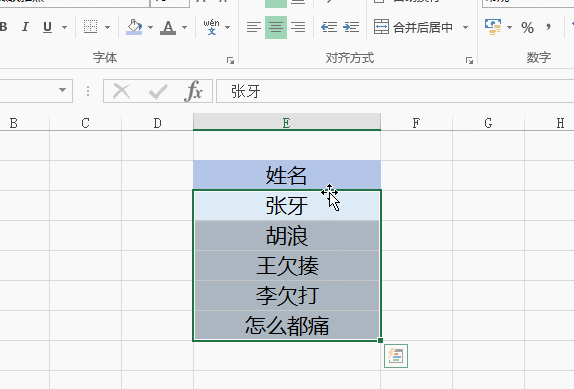574x389 pixels.
Task: Cancel formula bar entry (X)
Action: (122, 91)
